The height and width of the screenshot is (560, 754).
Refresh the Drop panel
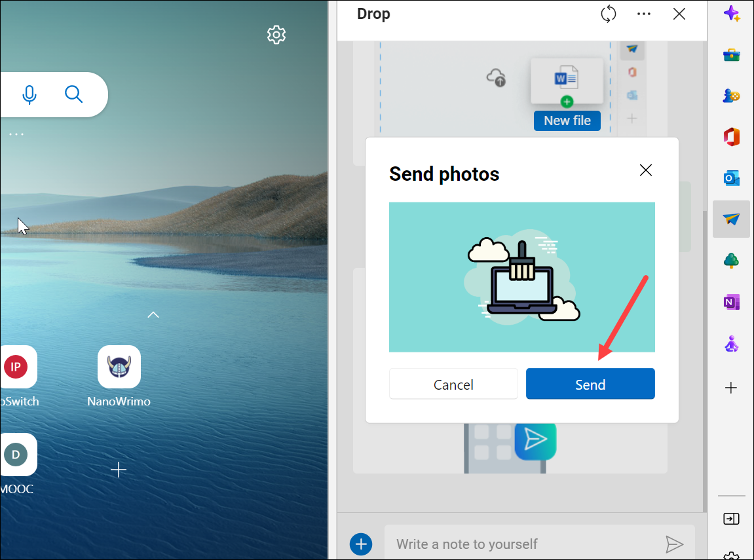pos(608,13)
